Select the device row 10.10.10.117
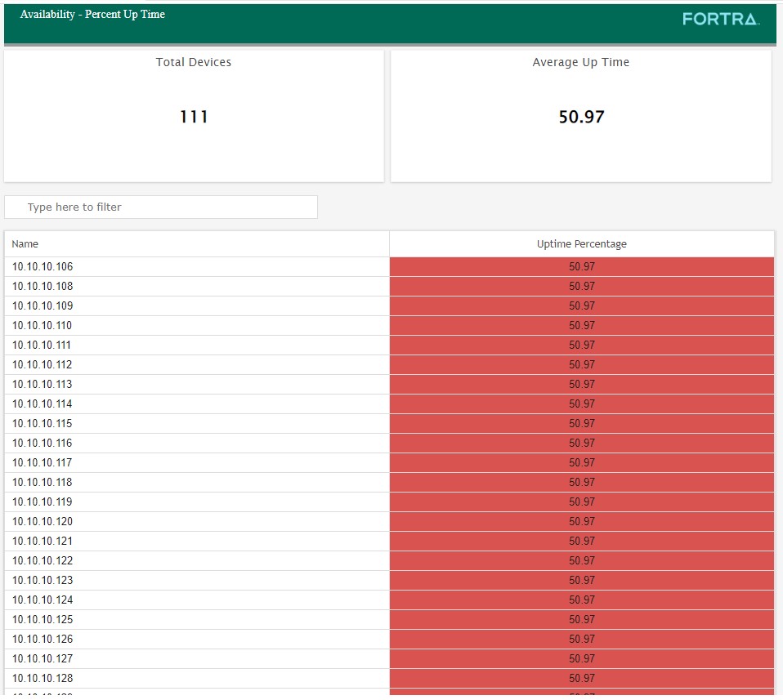 [x=390, y=463]
